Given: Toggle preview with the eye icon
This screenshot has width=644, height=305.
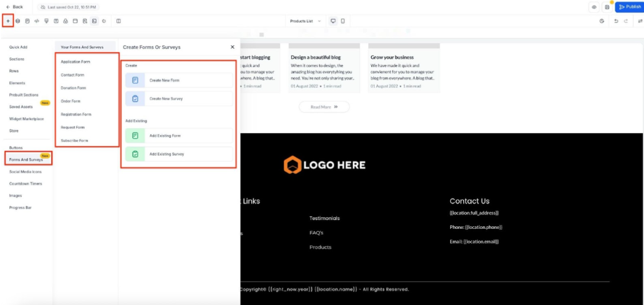Looking at the screenshot, I should [x=594, y=7].
